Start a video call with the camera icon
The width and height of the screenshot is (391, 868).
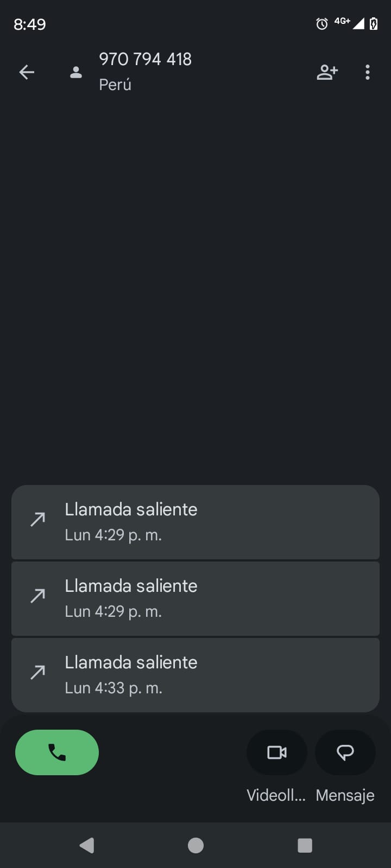click(277, 752)
